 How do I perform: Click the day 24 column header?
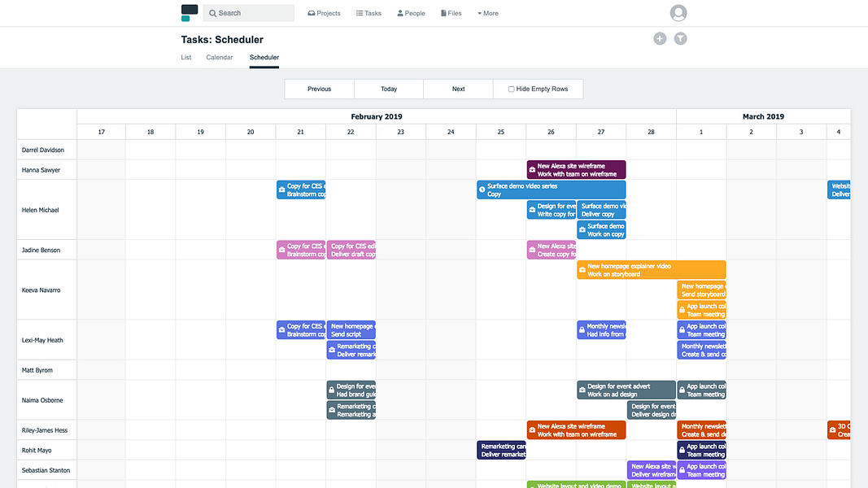pos(451,132)
